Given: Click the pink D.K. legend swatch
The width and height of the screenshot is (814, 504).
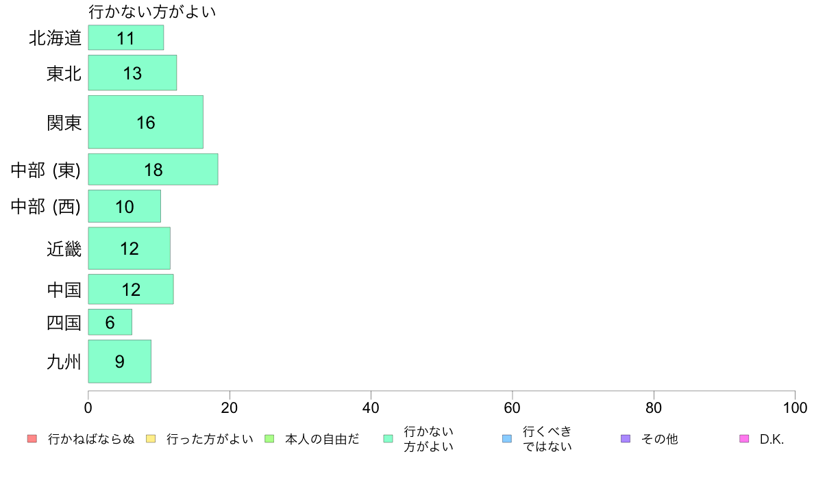Looking at the screenshot, I should coord(745,439).
